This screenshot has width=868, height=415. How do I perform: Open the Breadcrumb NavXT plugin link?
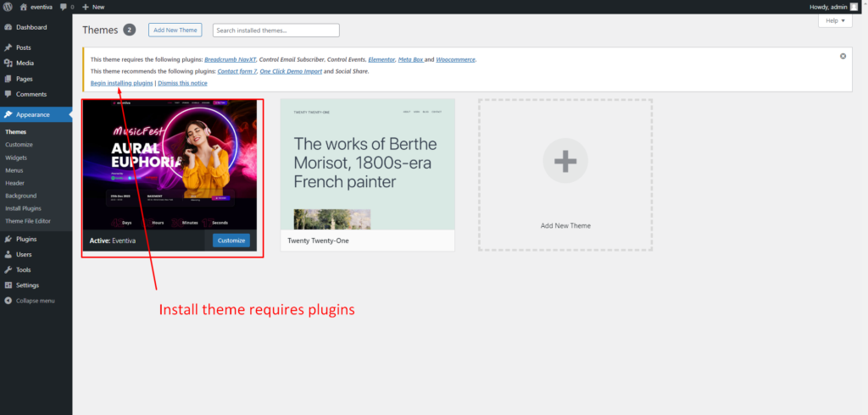[x=230, y=59]
